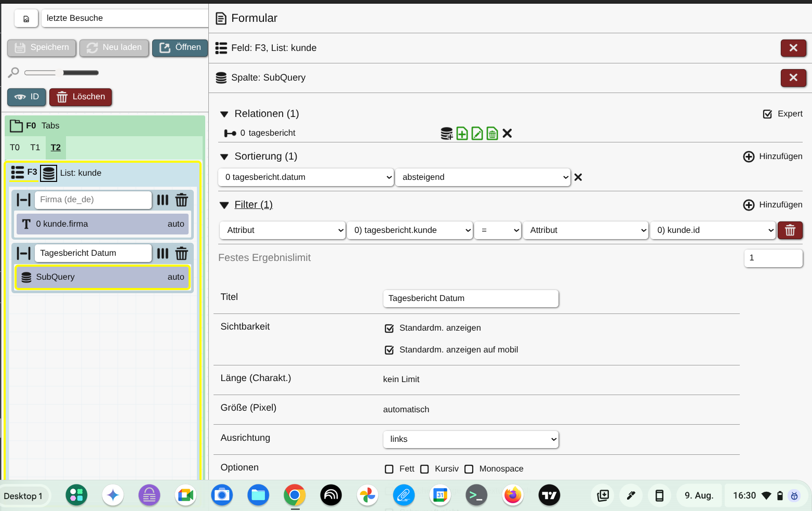Open the Ausrichtung dropdown showing links
812x511 pixels.
coord(470,439)
